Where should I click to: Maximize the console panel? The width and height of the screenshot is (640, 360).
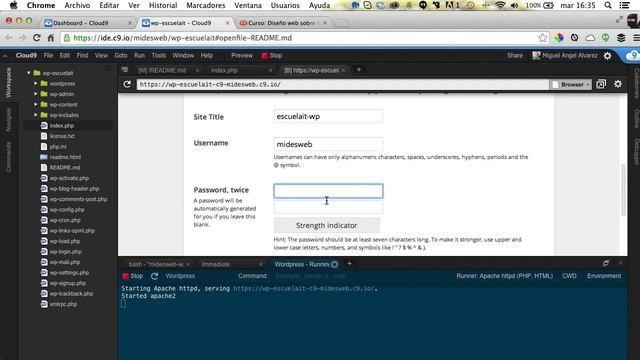click(x=606, y=264)
